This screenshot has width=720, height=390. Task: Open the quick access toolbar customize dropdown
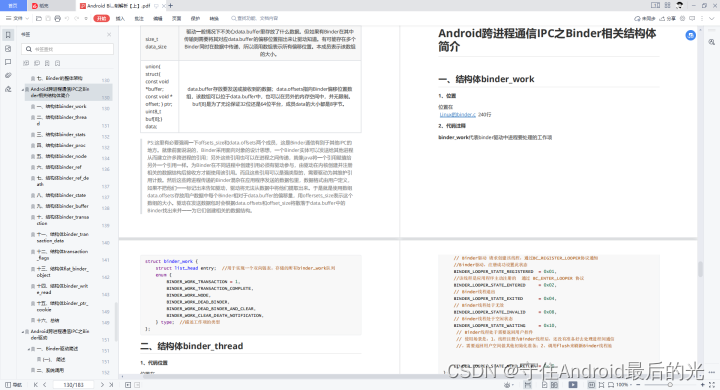pos(86,18)
